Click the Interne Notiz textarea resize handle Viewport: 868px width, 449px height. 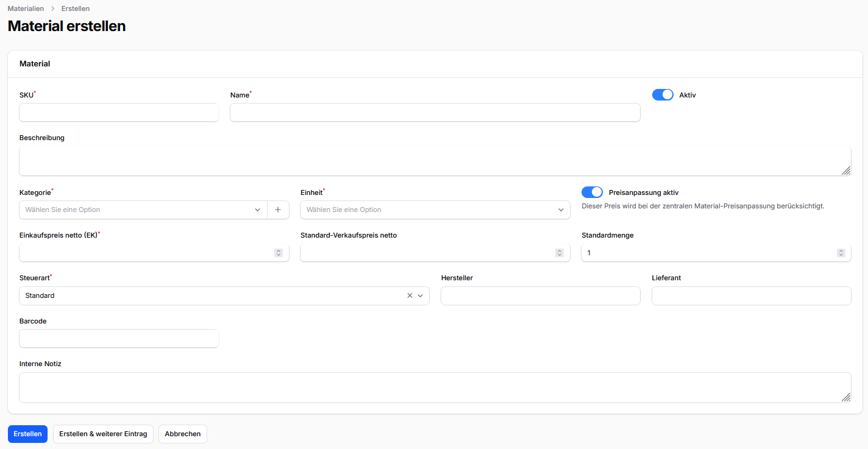(x=845, y=397)
